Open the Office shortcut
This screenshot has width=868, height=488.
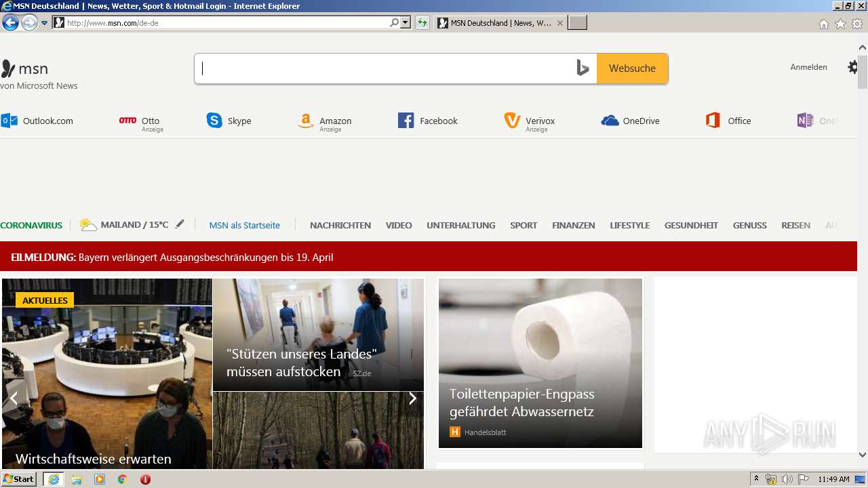[728, 121]
